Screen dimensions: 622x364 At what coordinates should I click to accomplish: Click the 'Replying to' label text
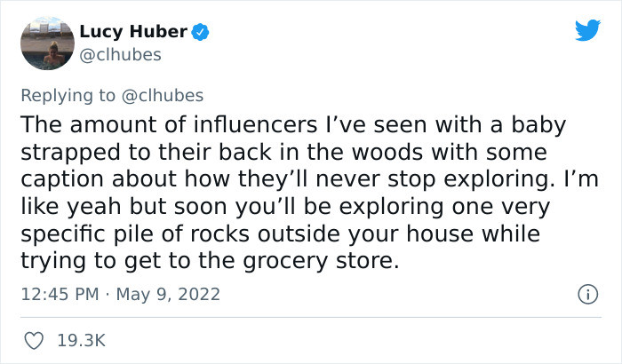coord(68,96)
